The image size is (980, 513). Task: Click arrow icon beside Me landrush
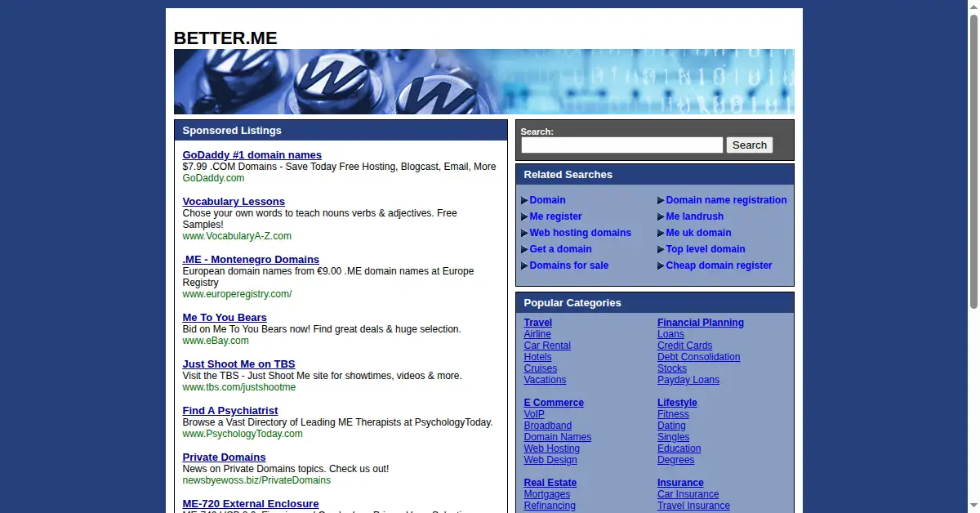tap(661, 216)
